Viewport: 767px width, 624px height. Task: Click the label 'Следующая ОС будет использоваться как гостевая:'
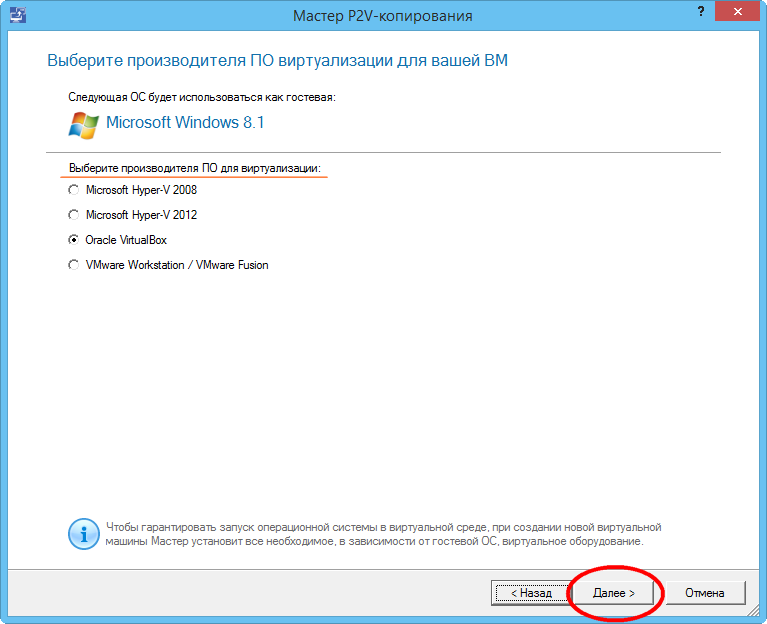[x=202, y=97]
